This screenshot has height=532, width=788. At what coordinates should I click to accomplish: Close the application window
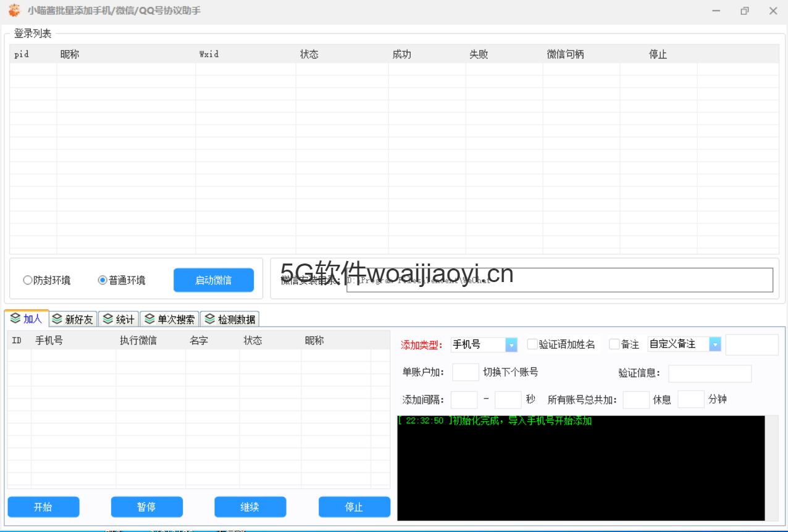coord(773,11)
